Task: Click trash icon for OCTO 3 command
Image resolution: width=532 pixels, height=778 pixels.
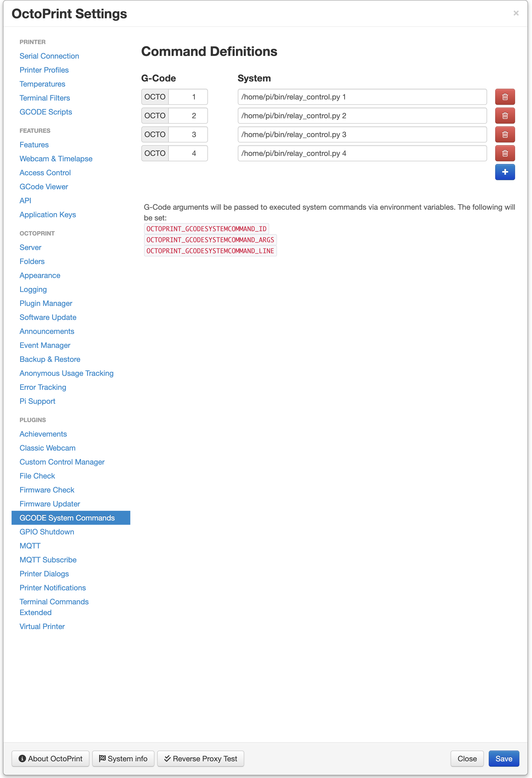Action: coord(505,134)
